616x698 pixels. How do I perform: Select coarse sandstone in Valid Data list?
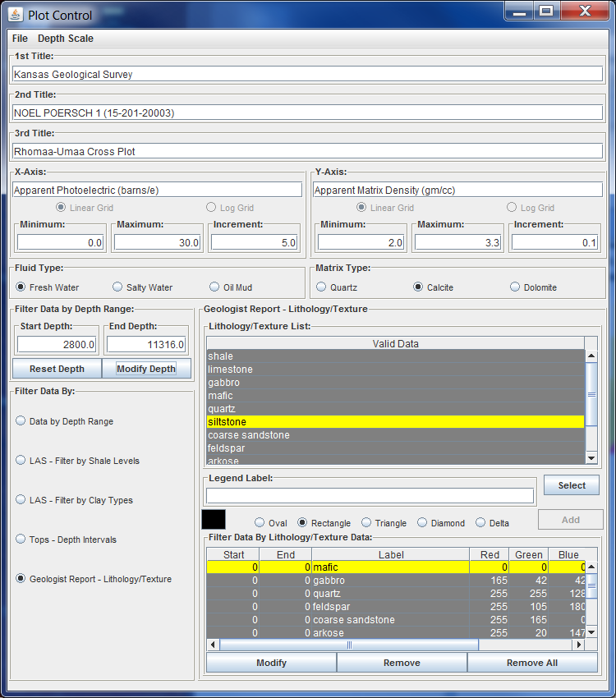tap(395, 435)
